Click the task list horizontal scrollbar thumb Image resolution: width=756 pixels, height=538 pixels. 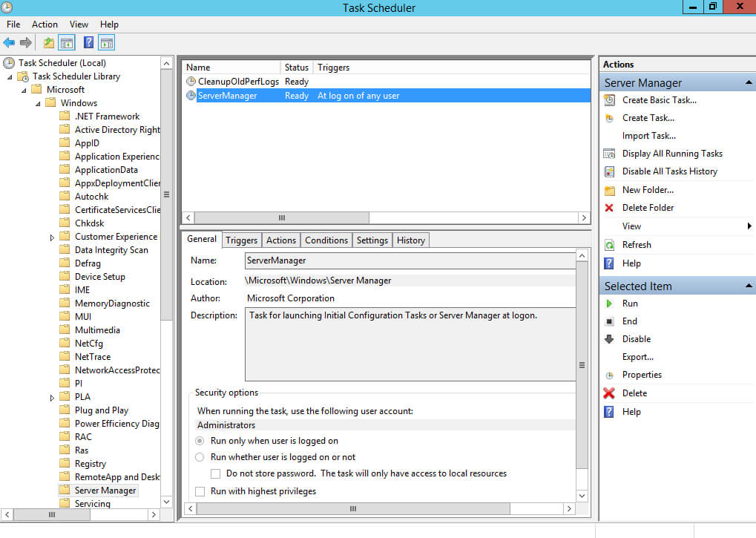click(x=282, y=218)
